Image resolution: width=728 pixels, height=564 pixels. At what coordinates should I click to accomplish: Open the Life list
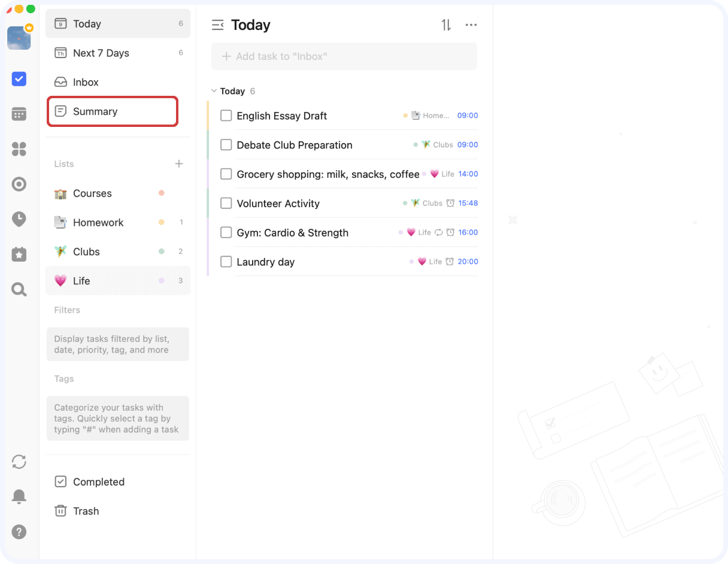118,281
